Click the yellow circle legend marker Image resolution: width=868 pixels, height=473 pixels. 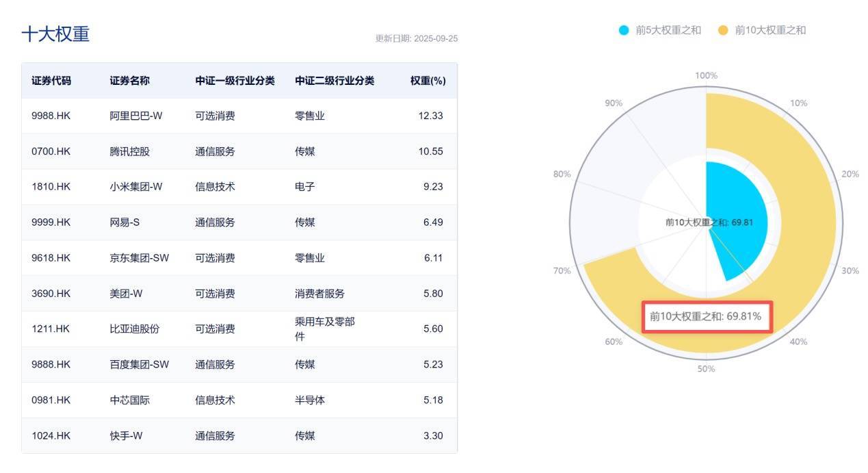click(723, 30)
